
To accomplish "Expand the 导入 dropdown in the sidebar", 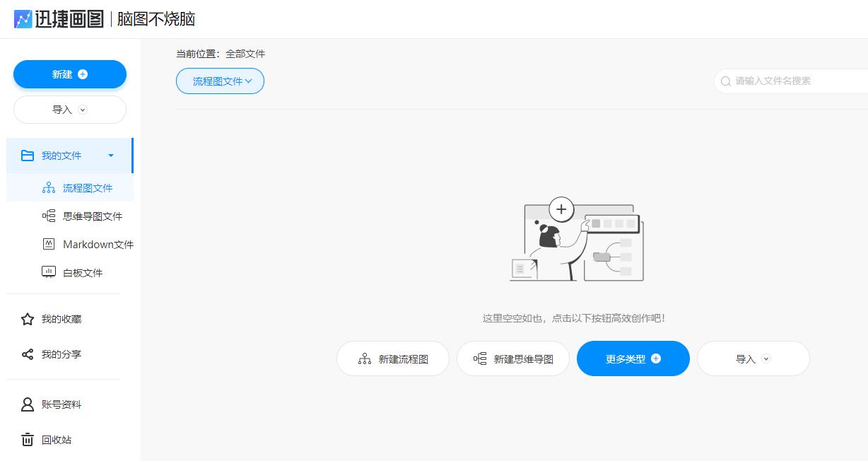I will coord(69,110).
